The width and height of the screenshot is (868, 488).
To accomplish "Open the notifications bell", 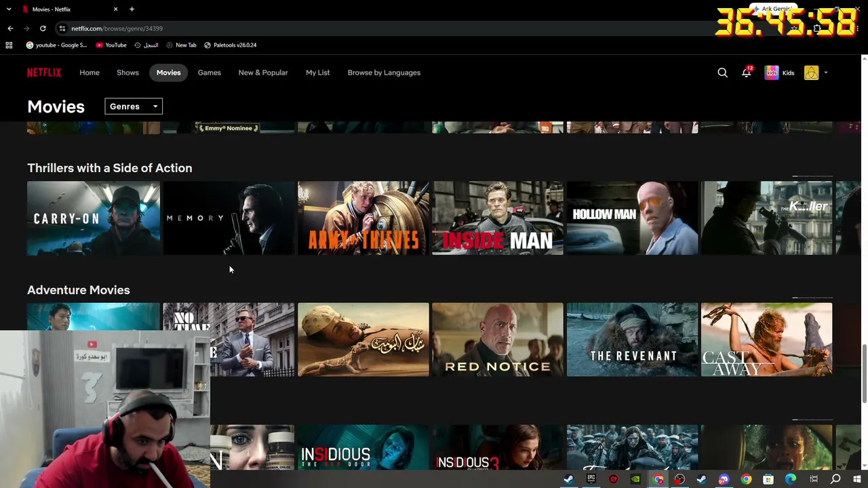I will [x=746, y=73].
